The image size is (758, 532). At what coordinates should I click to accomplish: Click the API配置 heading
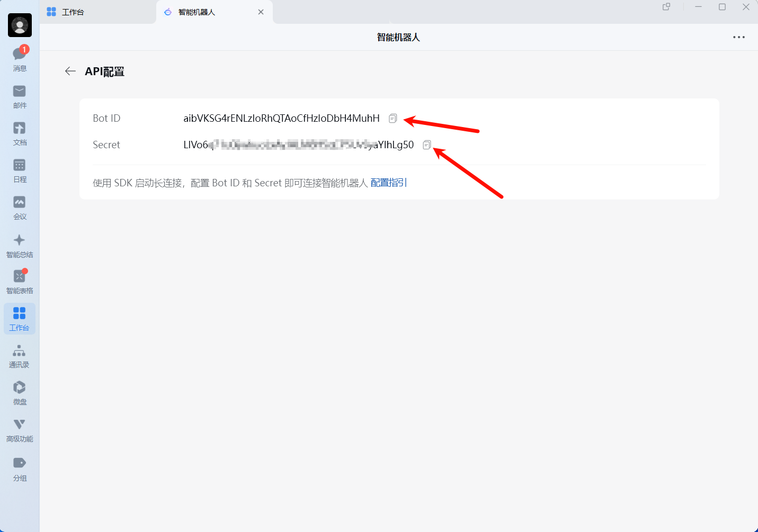point(104,71)
